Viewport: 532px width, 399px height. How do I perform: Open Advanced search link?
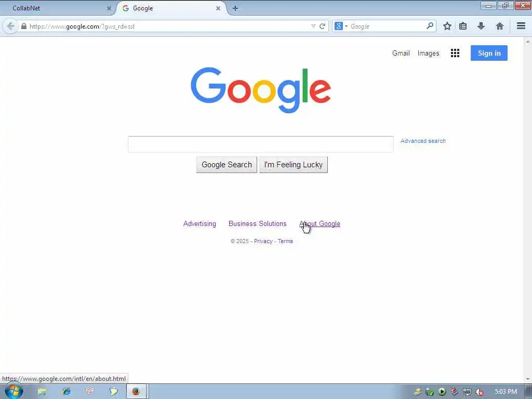(423, 141)
